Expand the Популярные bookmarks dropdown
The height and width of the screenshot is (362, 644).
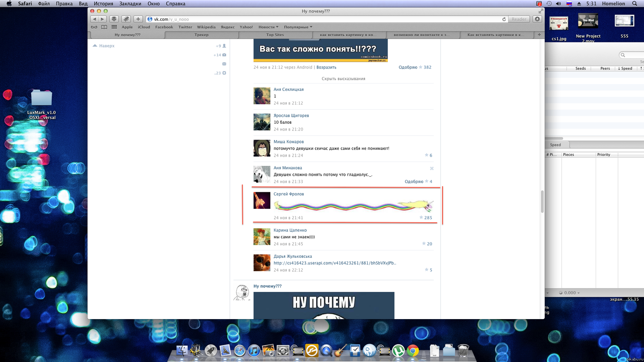(298, 27)
